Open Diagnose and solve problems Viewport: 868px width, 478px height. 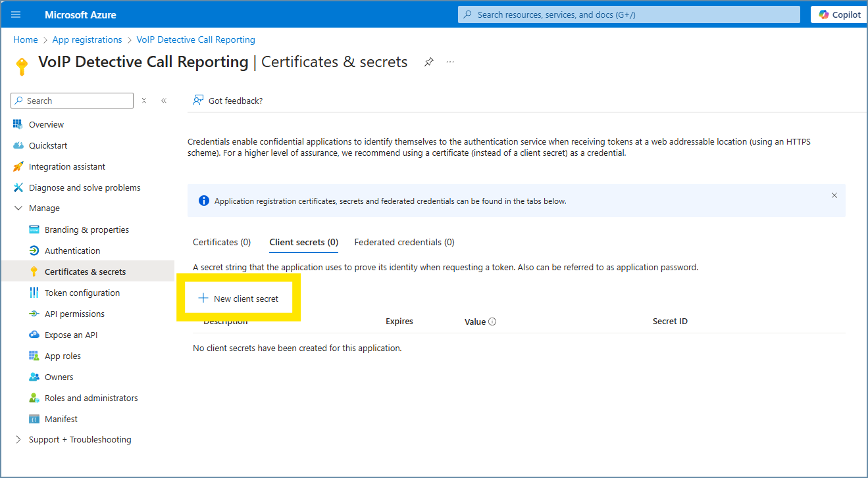85,187
